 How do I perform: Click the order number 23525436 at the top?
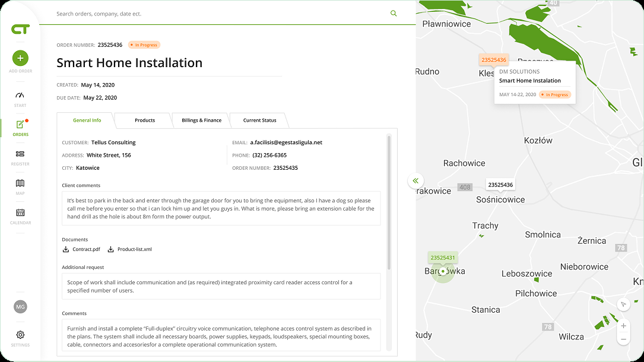tap(110, 45)
